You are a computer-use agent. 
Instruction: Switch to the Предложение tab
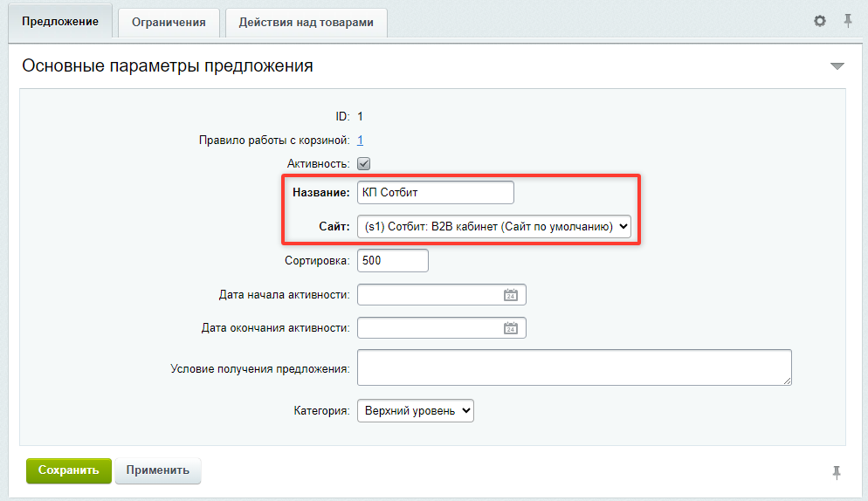[x=60, y=22]
